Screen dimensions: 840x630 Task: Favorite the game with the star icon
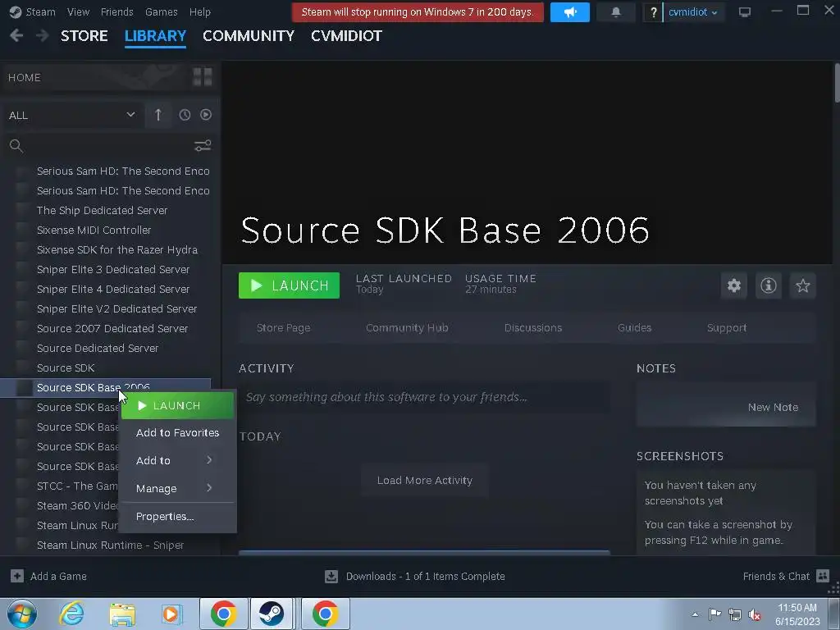click(x=802, y=285)
